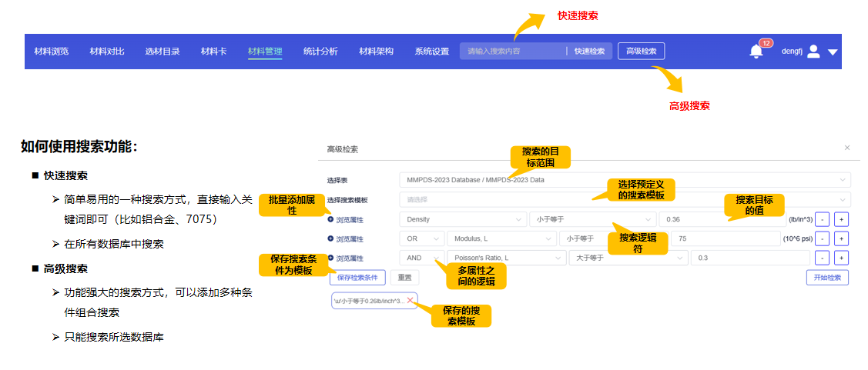Click the 开始检索 button

(828, 277)
